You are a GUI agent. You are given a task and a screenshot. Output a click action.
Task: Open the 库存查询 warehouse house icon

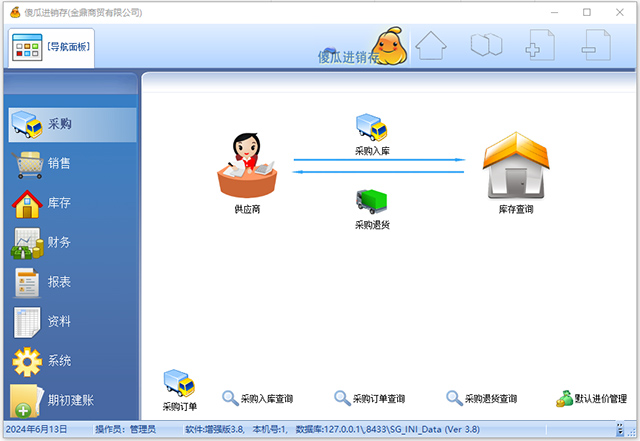pyautogui.click(x=516, y=165)
